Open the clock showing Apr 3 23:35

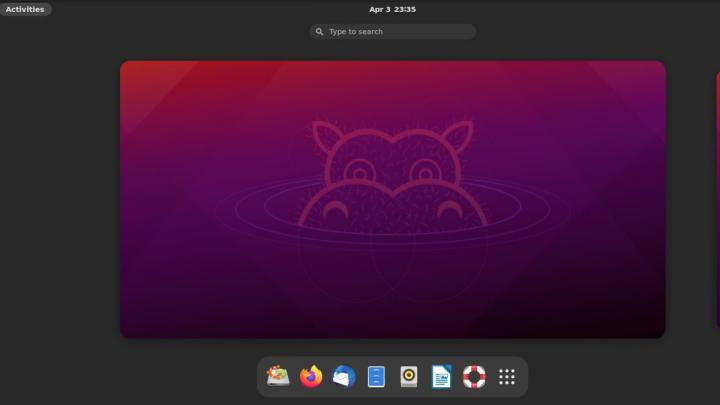click(392, 9)
